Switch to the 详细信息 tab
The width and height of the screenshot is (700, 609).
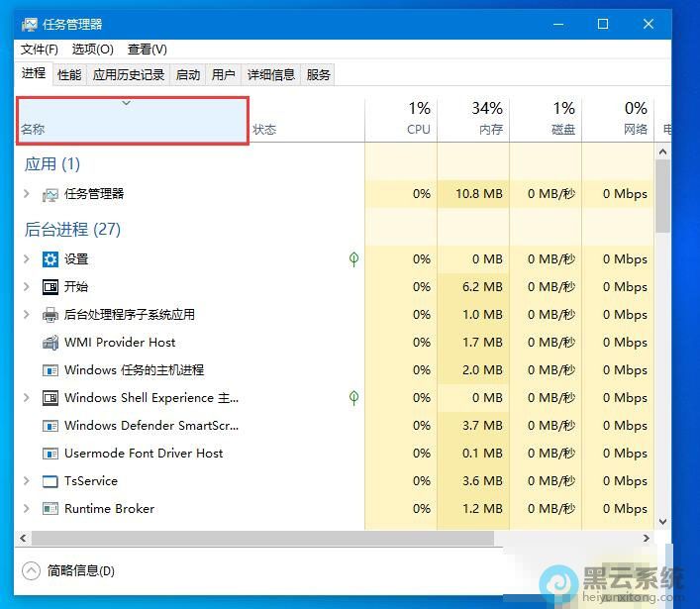tap(271, 74)
